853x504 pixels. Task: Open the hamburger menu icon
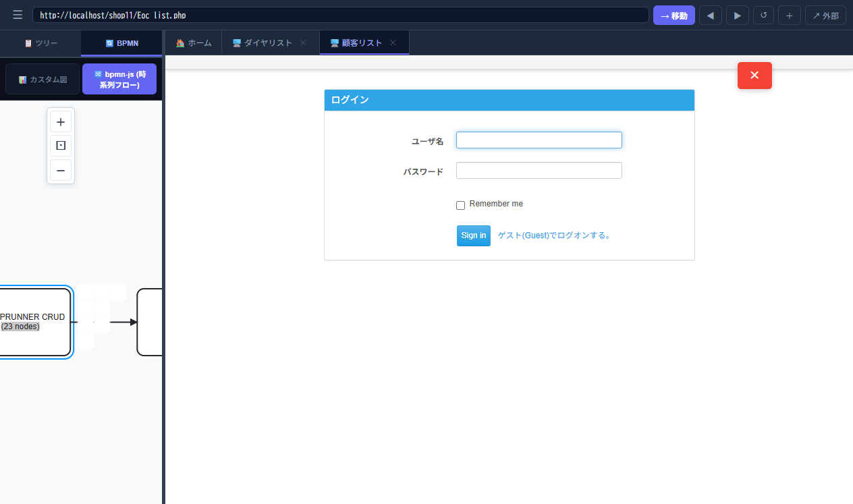pyautogui.click(x=18, y=15)
